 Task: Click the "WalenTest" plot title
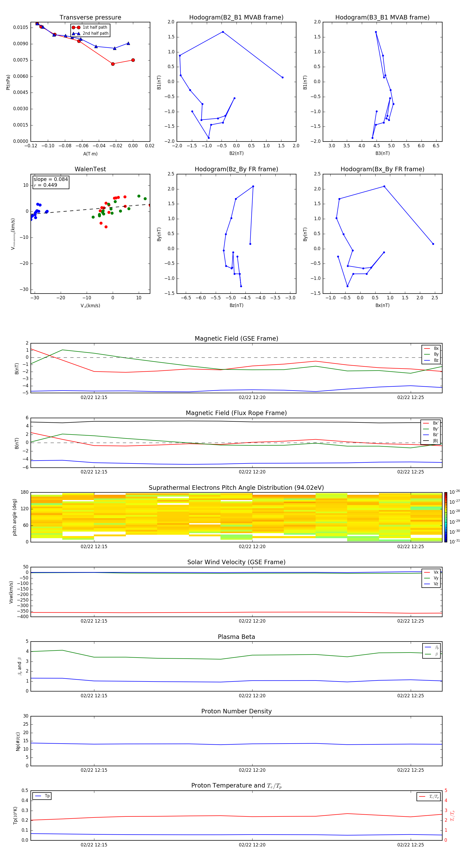pyautogui.click(x=90, y=169)
